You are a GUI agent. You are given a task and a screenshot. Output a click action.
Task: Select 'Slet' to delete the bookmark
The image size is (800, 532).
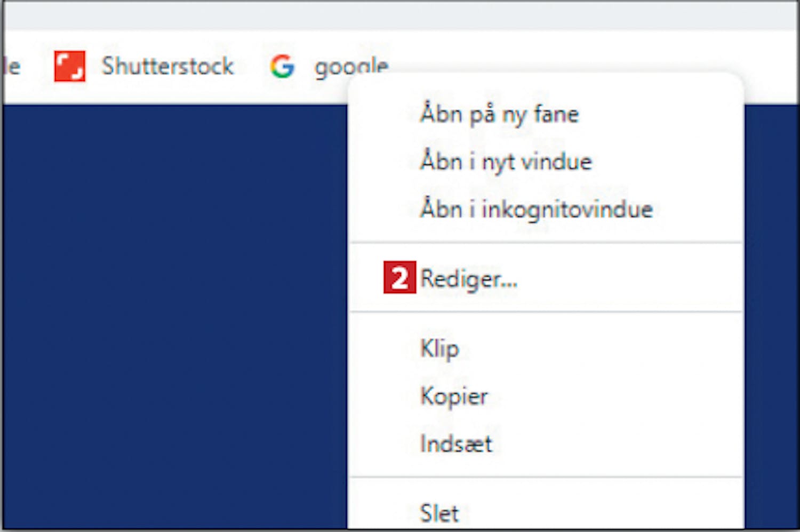[x=439, y=513]
